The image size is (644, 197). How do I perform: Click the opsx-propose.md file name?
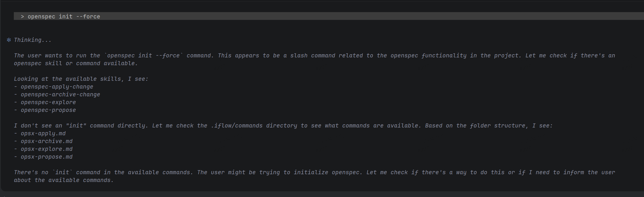coord(46,157)
